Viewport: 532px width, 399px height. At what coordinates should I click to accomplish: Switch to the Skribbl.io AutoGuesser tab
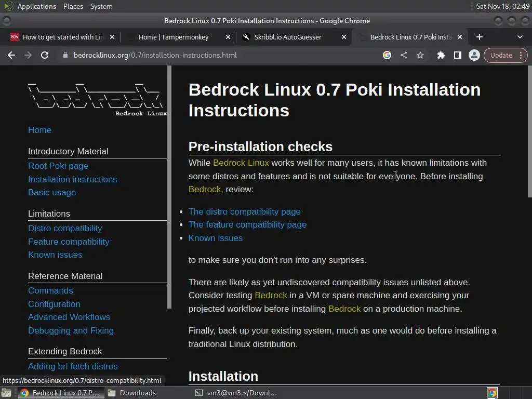(x=288, y=37)
